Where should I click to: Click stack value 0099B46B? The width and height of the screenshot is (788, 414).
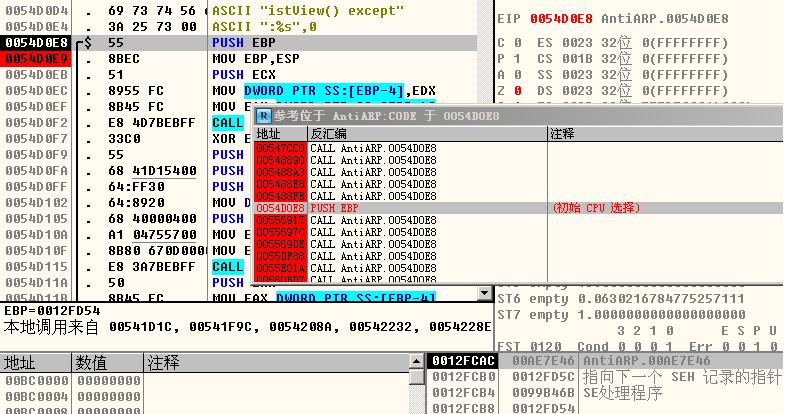pyautogui.click(x=543, y=393)
